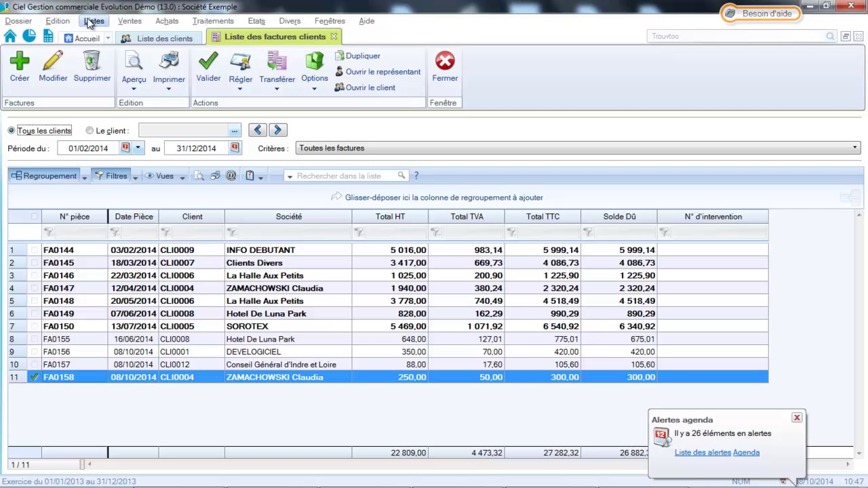Open the Régler payment tool
The height and width of the screenshot is (488, 868).
click(241, 62)
